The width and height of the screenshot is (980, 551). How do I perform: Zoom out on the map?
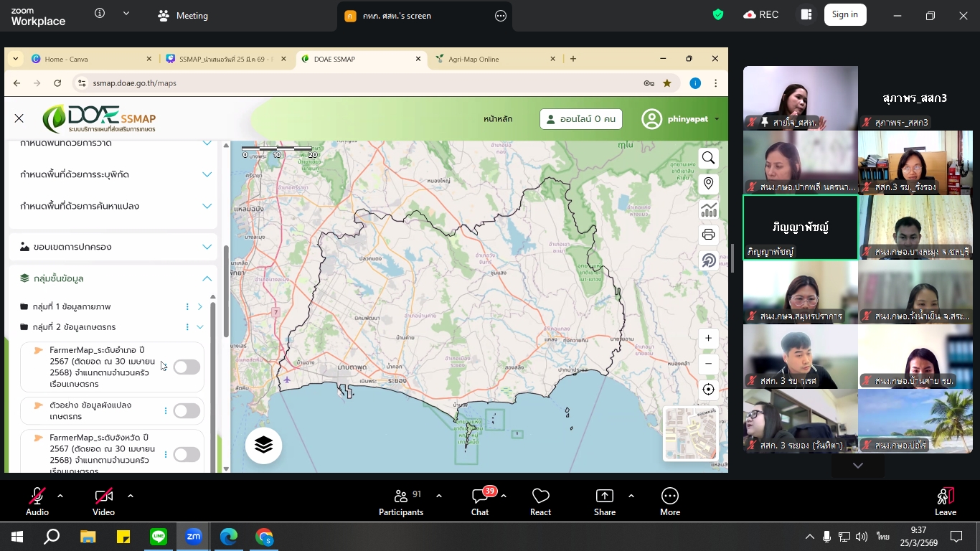709,364
